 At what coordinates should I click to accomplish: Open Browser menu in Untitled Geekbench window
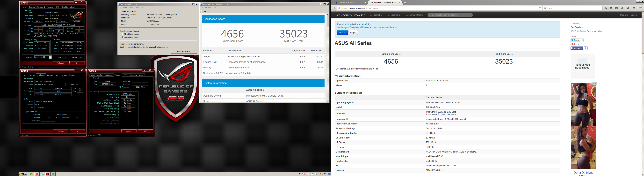(x=209, y=8)
